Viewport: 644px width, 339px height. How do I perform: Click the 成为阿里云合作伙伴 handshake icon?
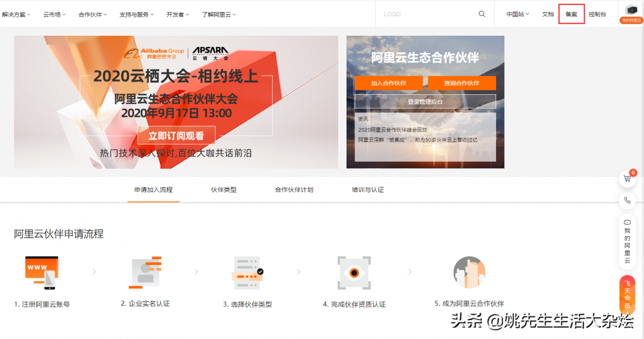pyautogui.click(x=469, y=273)
